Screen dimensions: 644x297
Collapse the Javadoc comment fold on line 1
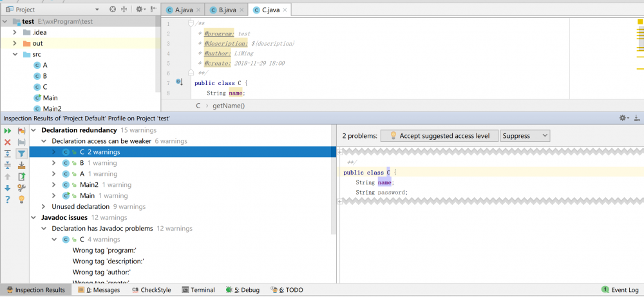(191, 23)
